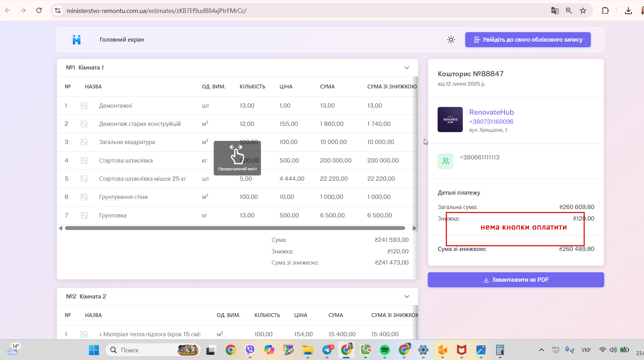Image resolution: width=644 pixels, height=360 pixels.
Task: Click image placeholder in Грунтування стіни row
Action: [x=84, y=197]
